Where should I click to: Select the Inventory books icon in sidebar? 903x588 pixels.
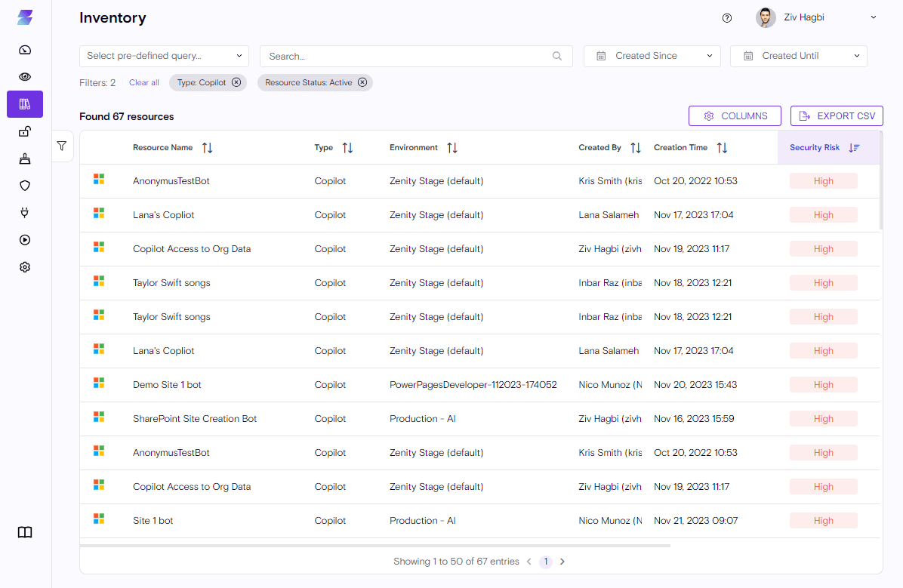tap(25, 104)
